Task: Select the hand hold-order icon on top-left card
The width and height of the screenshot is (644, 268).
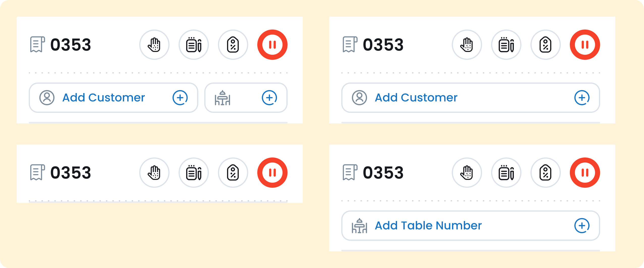Action: (154, 44)
